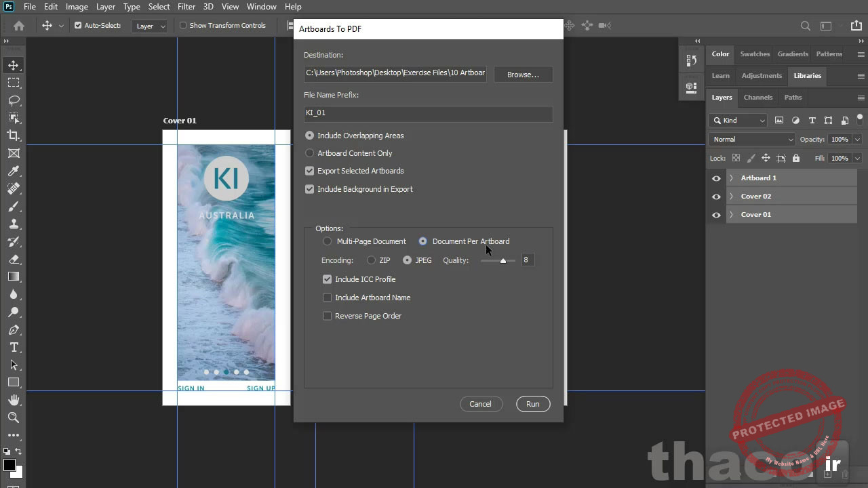Screen dimensions: 868x488
Task: Select the Rectangular Marquee tool
Action: point(14,83)
